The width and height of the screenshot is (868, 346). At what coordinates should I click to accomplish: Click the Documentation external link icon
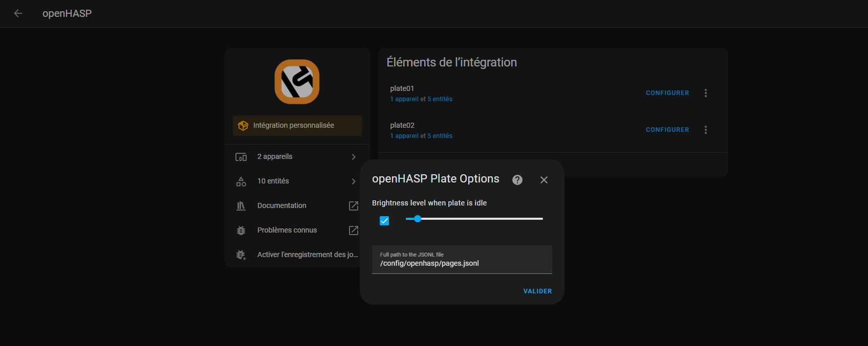[353, 206]
